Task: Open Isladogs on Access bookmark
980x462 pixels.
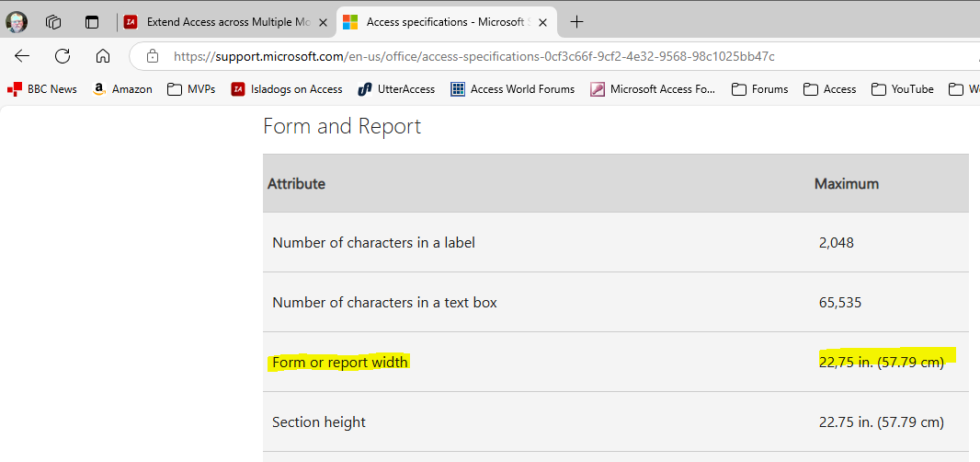Action: pos(287,89)
